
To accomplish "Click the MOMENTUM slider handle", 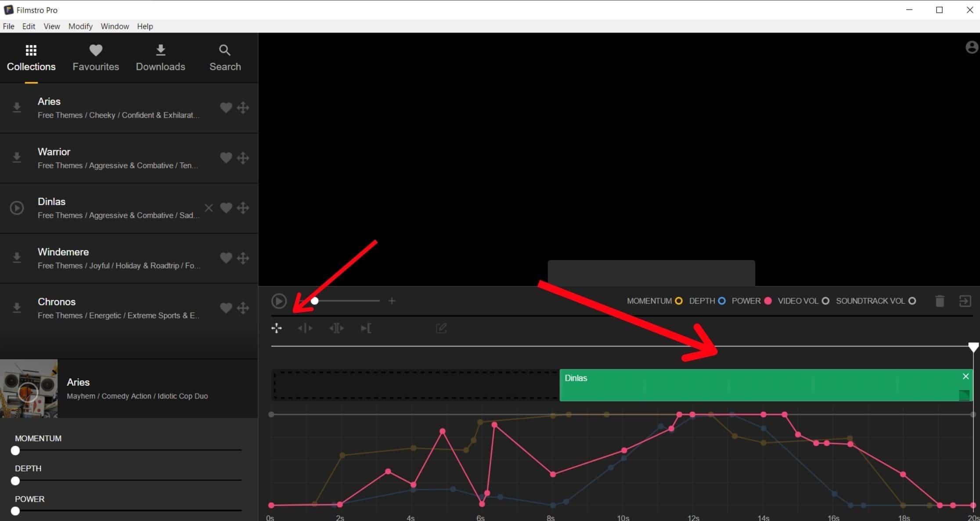I will 15,451.
